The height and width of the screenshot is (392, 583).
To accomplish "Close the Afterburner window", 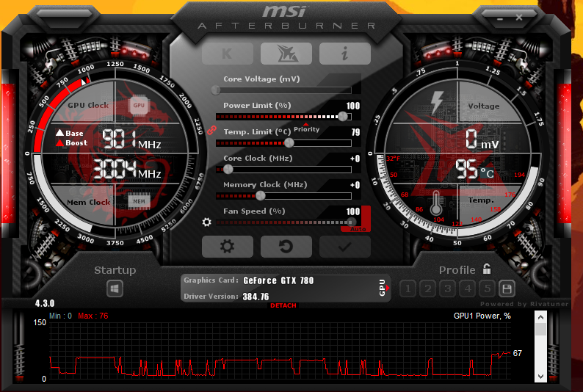I will (x=519, y=18).
